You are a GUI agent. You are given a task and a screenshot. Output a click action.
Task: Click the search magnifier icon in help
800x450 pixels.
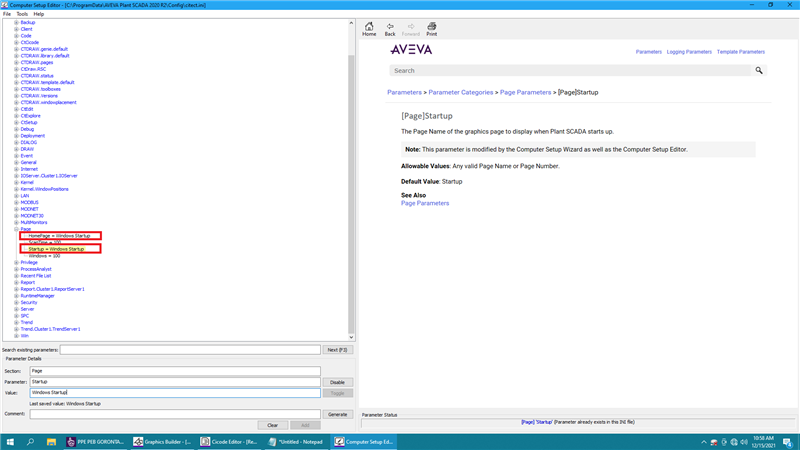[x=759, y=70]
